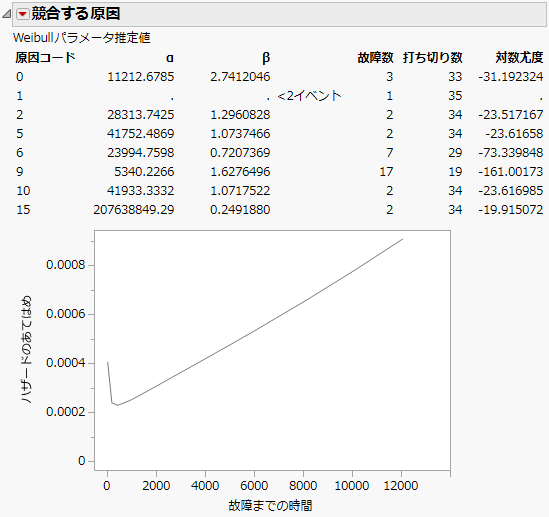The image size is (549, 517).
Task: Click the y-axis tick 0.0002
Action: pos(65,412)
